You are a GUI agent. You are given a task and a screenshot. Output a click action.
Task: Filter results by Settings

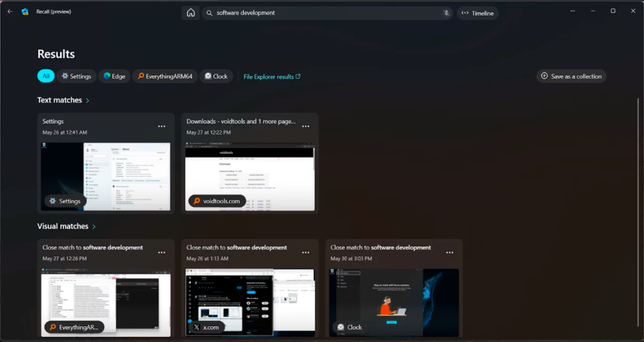pos(76,76)
